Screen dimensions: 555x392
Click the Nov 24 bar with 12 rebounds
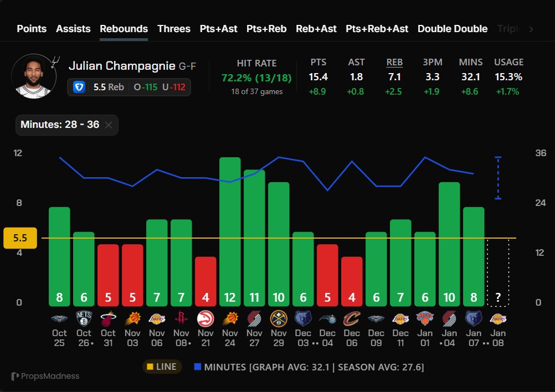pos(230,232)
